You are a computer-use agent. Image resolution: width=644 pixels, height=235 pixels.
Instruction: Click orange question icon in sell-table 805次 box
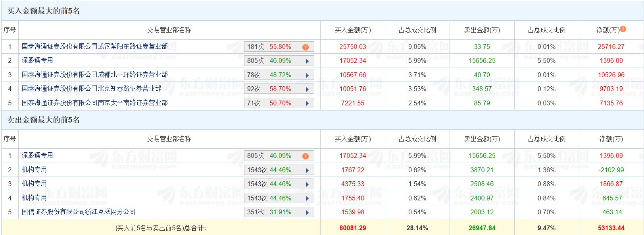click(x=305, y=156)
